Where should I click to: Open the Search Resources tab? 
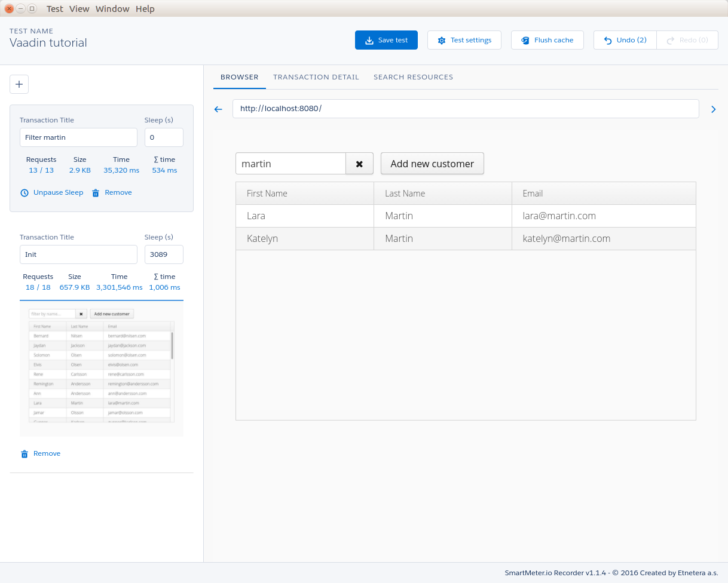tap(413, 77)
